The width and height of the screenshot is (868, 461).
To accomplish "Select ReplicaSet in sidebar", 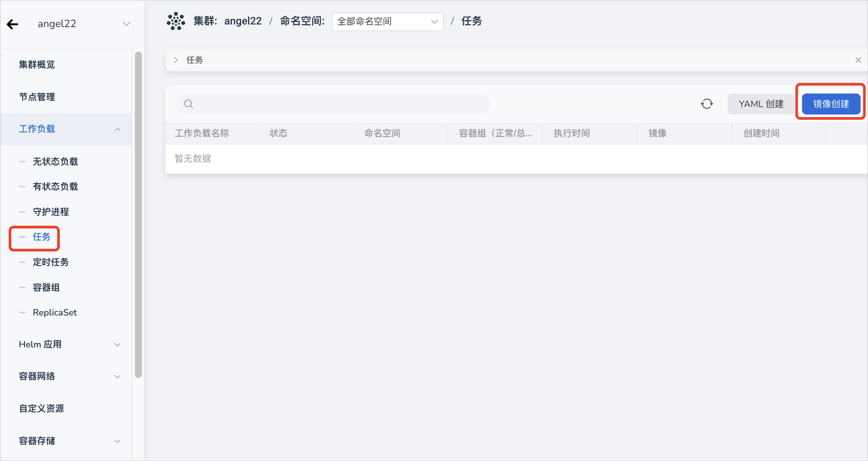I will pos(55,312).
